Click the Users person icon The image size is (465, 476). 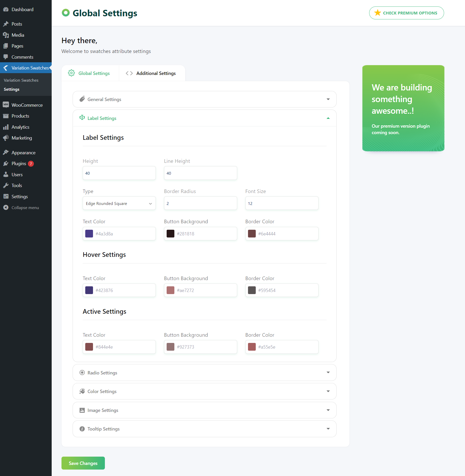click(6, 174)
